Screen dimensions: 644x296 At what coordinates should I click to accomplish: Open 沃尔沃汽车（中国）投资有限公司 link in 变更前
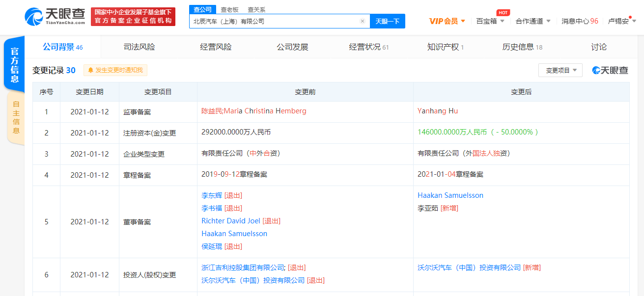point(253,280)
